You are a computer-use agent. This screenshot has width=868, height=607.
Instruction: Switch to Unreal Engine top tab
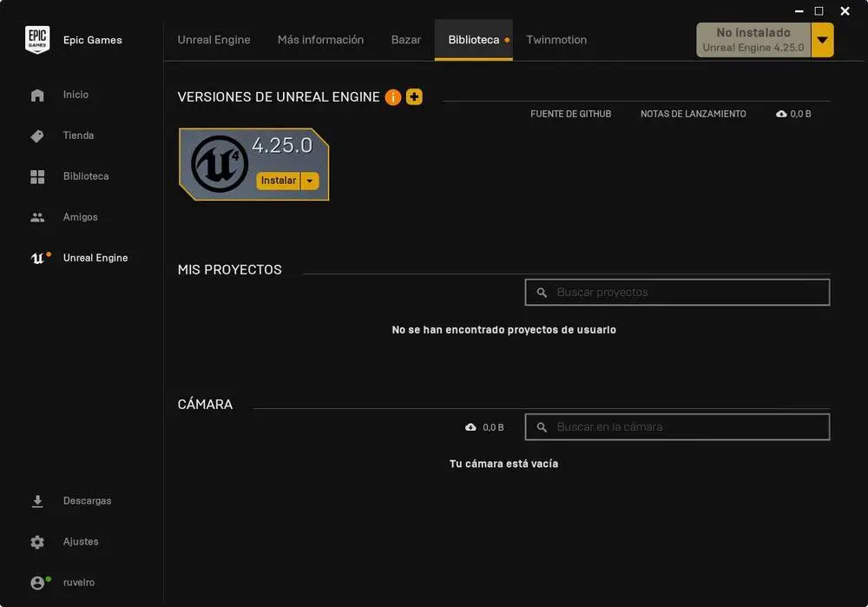(x=214, y=40)
